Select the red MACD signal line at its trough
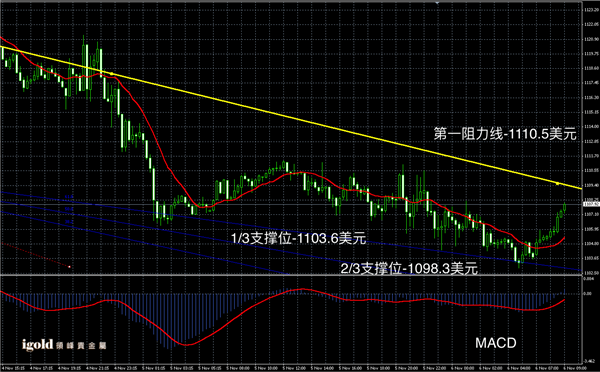Image resolution: width=600 pixels, height=372 pixels. tap(186, 345)
